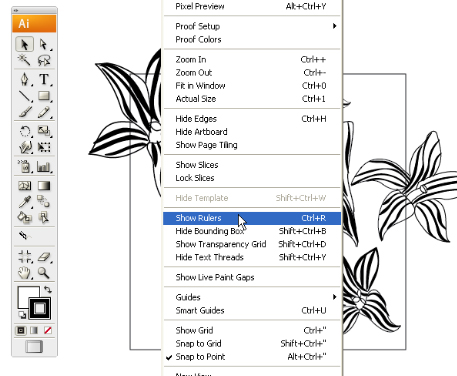457x376 pixels.
Task: Select the Direct Selection (white arrow) tool
Action: [x=44, y=44]
